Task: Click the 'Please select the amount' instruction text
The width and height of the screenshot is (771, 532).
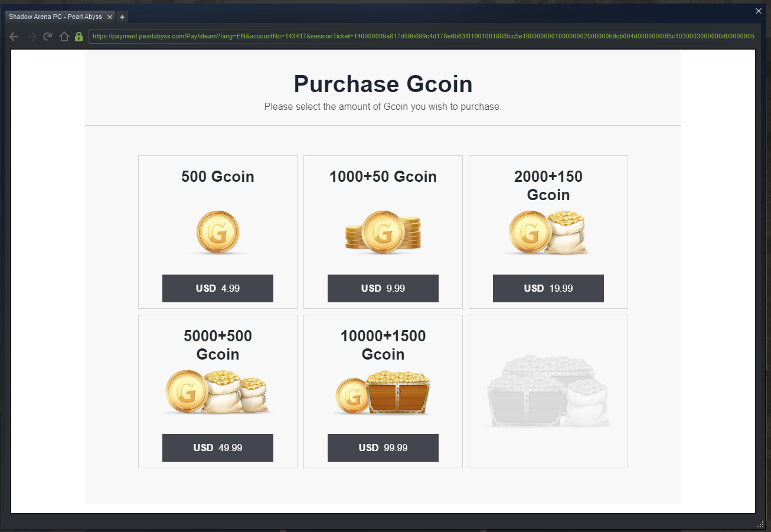Action: pos(383,107)
